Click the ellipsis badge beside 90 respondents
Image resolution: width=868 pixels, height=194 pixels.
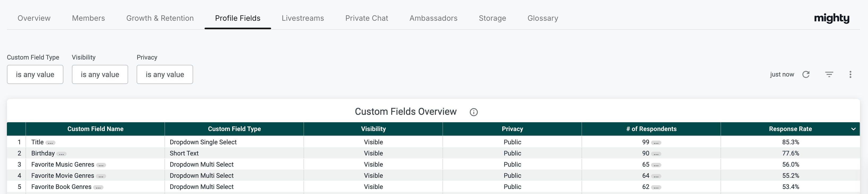(x=656, y=154)
